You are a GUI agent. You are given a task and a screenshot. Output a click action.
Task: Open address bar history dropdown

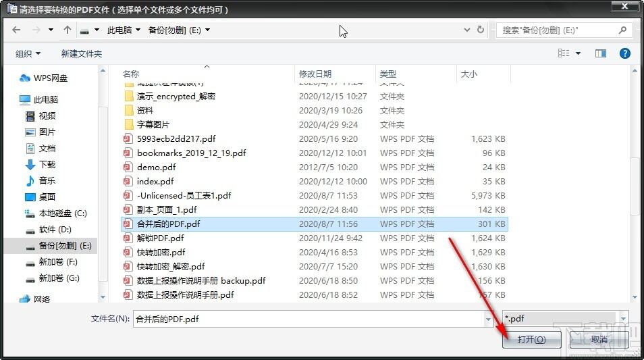(x=467, y=30)
